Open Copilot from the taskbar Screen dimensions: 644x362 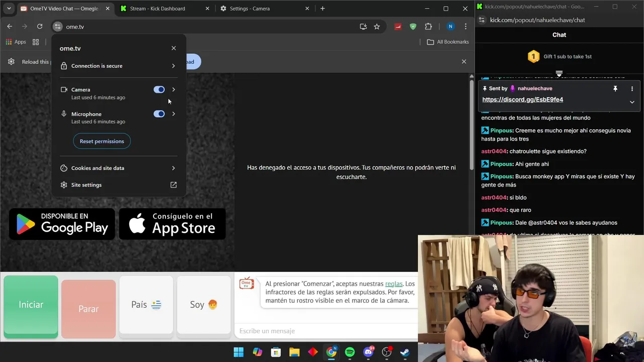click(257, 352)
